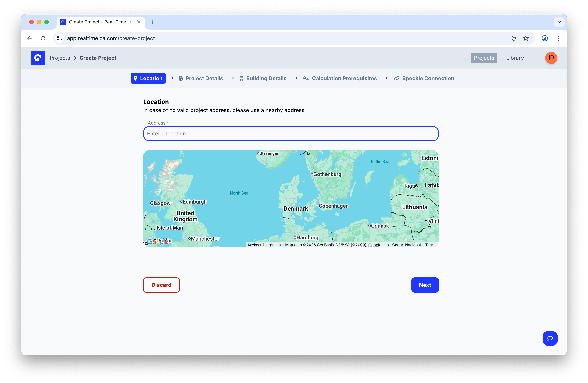Open the Chrome profile icon

[x=544, y=38]
